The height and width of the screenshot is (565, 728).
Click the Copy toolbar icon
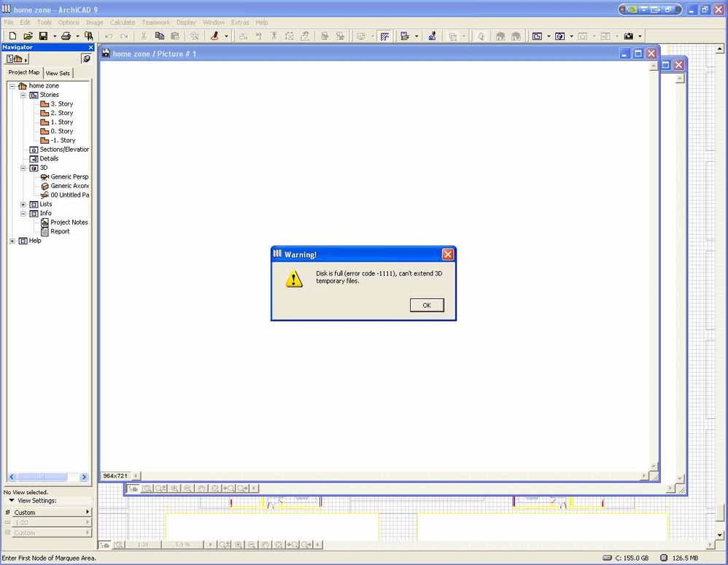coord(159,36)
